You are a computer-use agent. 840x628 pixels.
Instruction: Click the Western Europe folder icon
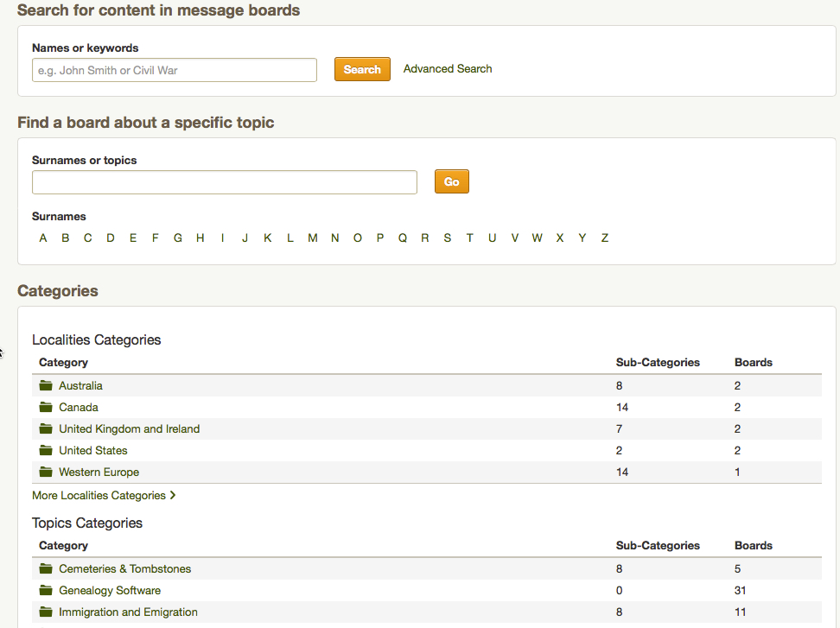(46, 472)
